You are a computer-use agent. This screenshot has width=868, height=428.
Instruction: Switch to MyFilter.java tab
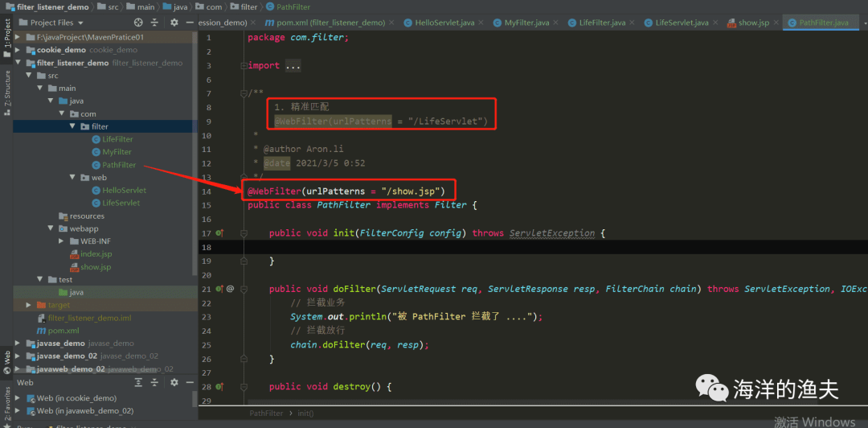(526, 23)
